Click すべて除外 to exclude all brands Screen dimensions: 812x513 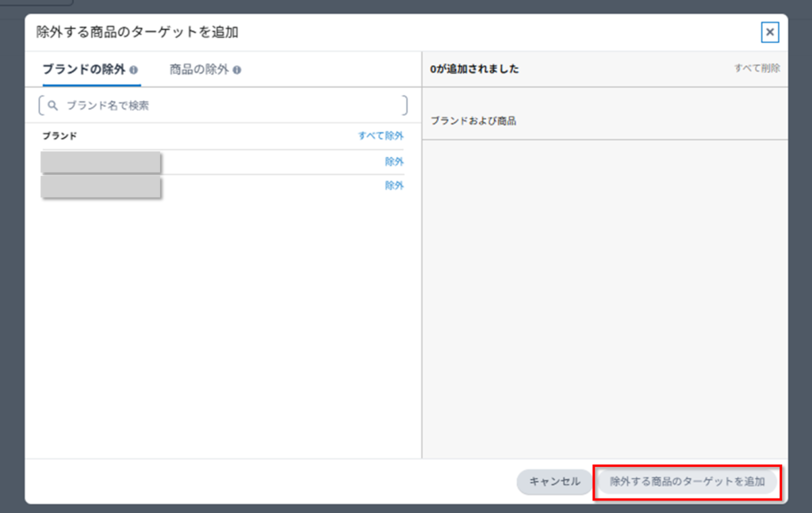381,136
